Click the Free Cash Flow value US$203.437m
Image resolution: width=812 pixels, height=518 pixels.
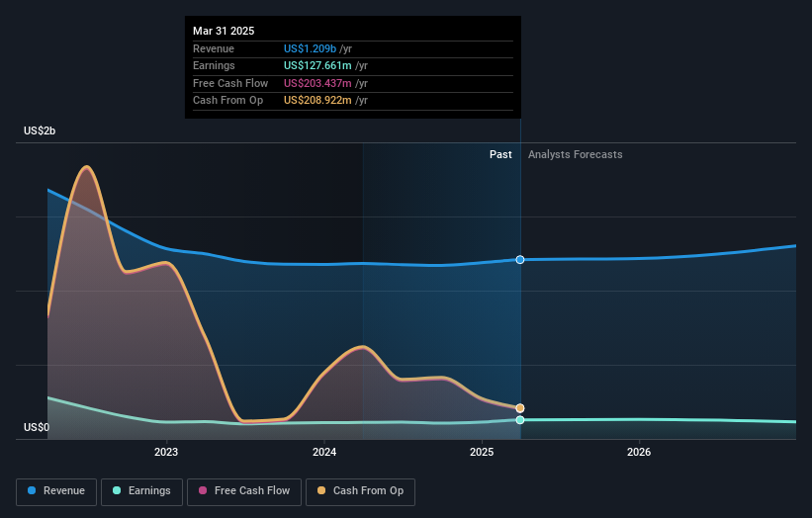click(317, 83)
